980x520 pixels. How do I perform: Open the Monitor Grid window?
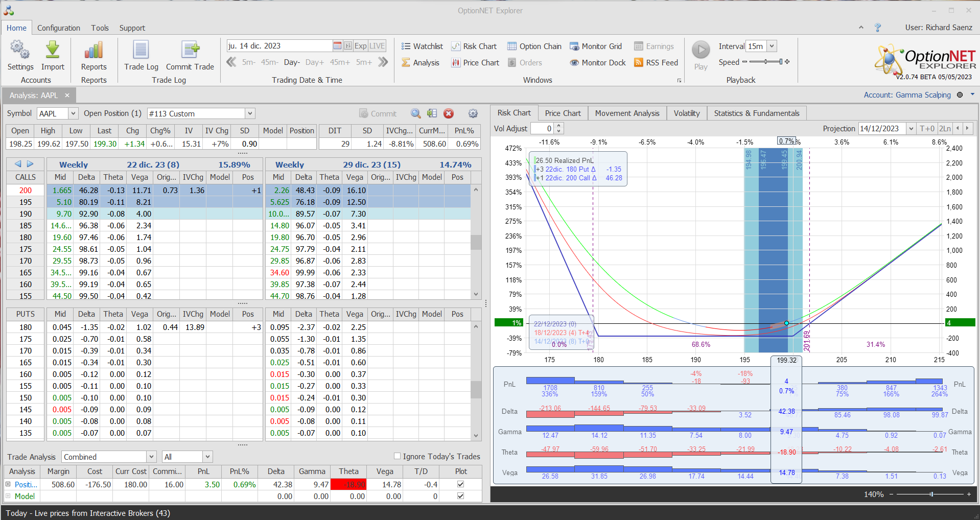pyautogui.click(x=596, y=46)
